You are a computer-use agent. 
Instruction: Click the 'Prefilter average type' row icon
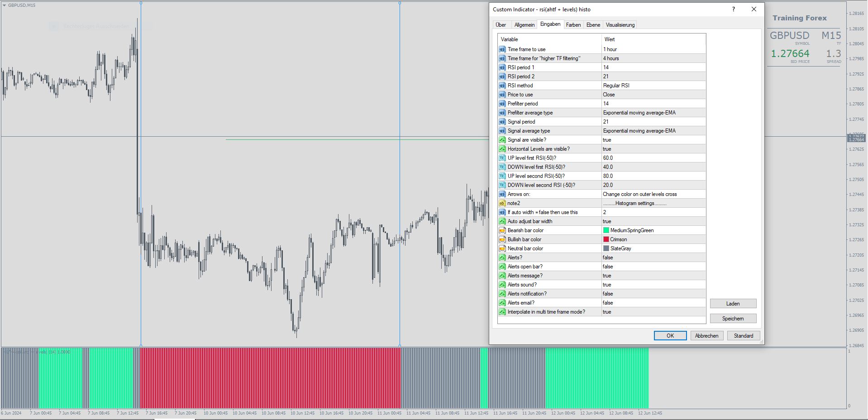coord(502,113)
